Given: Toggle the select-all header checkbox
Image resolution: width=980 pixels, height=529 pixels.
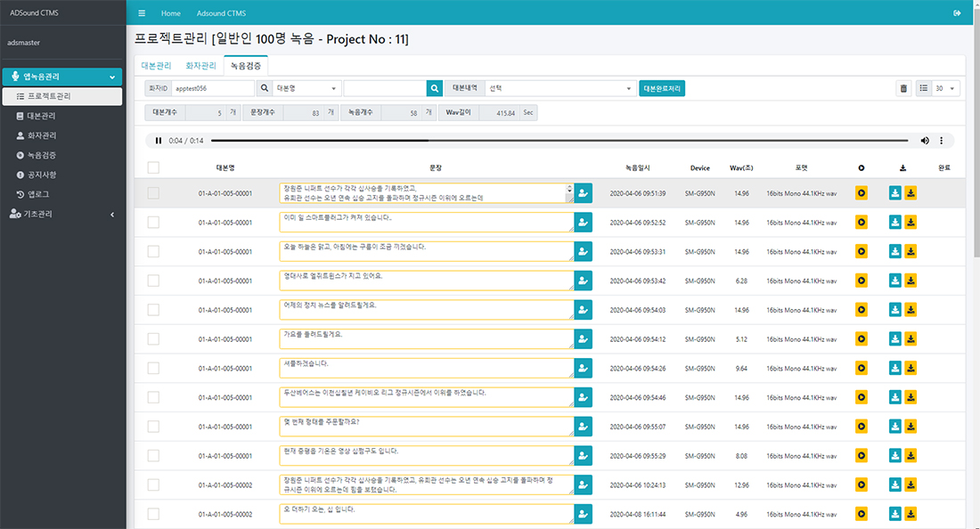Looking at the screenshot, I should coord(153,167).
